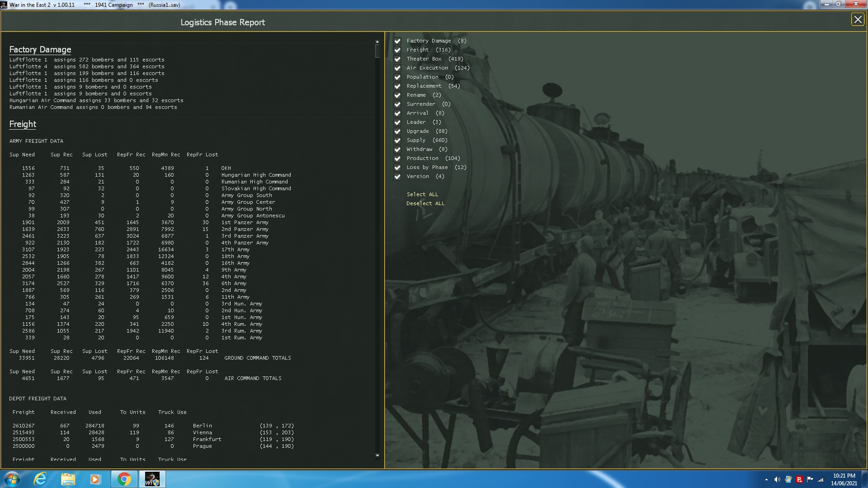The height and width of the screenshot is (488, 868).
Task: Launch Internet Explorer from taskbar
Action: pyautogui.click(x=40, y=479)
